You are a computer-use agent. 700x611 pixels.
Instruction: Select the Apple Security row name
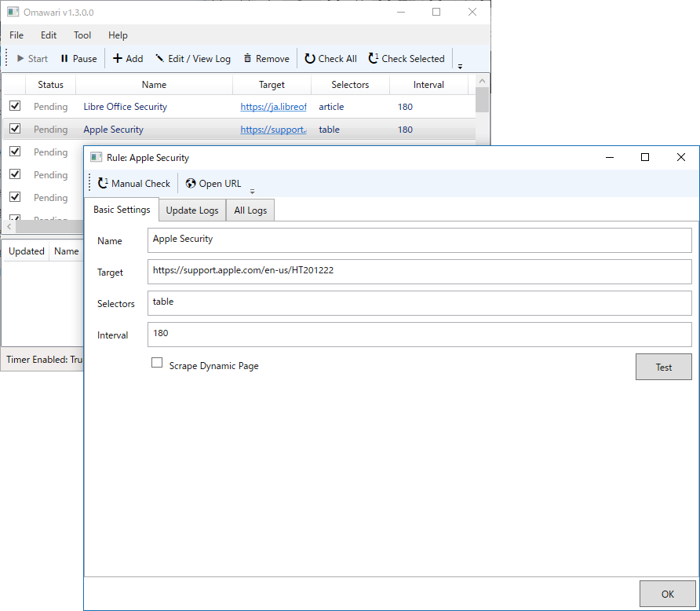pos(113,130)
